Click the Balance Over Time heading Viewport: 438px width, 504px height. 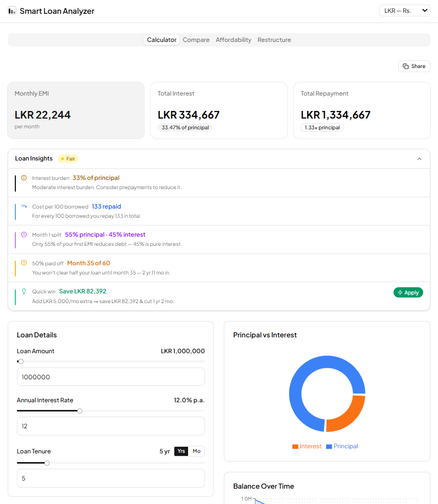(264, 486)
